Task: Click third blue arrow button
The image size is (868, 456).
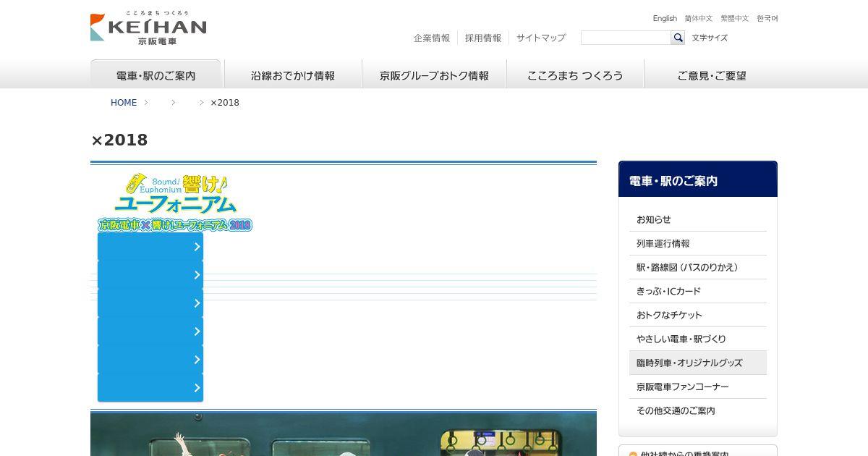Action: pos(150,303)
